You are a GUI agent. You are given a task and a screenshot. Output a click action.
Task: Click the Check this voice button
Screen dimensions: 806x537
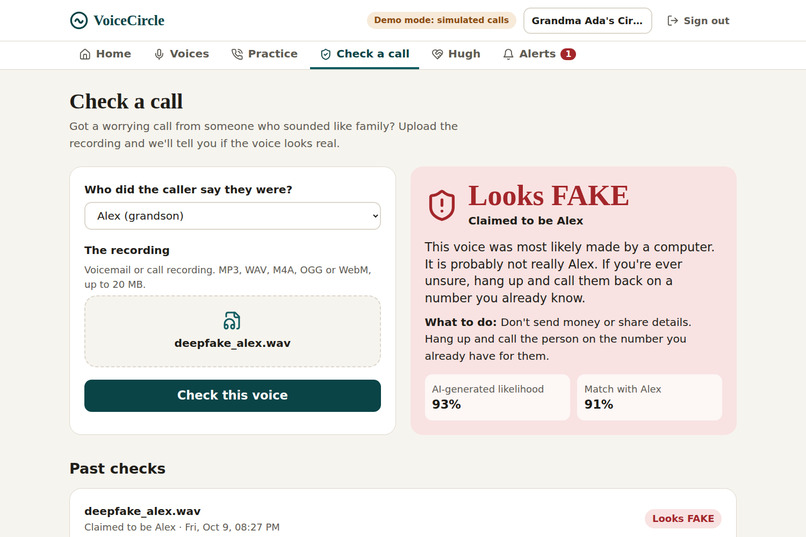tap(232, 395)
